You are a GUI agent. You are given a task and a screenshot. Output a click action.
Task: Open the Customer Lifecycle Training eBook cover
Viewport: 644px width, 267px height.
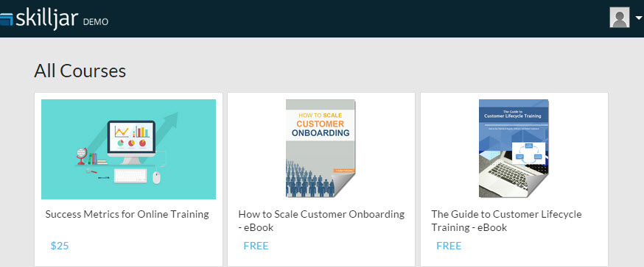pyautogui.click(x=514, y=149)
